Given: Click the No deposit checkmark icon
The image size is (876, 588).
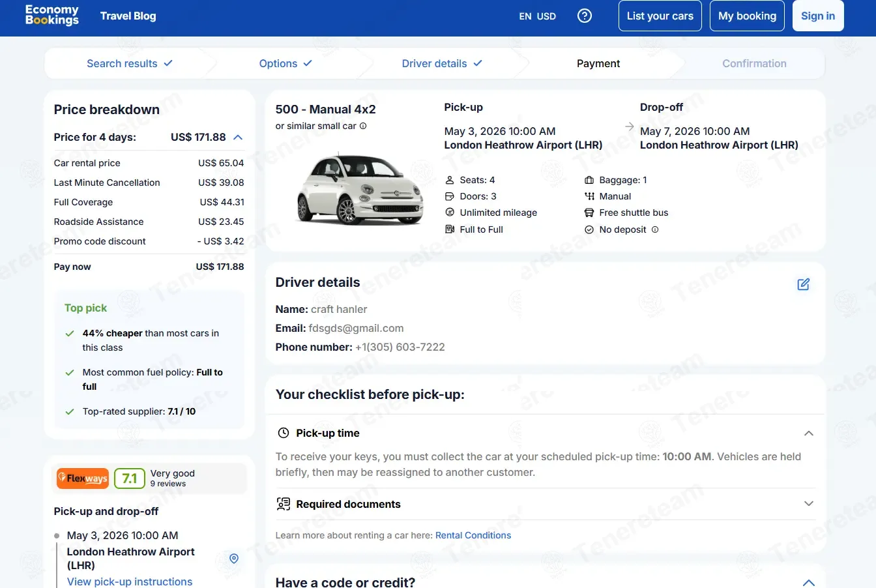Looking at the screenshot, I should 589,229.
